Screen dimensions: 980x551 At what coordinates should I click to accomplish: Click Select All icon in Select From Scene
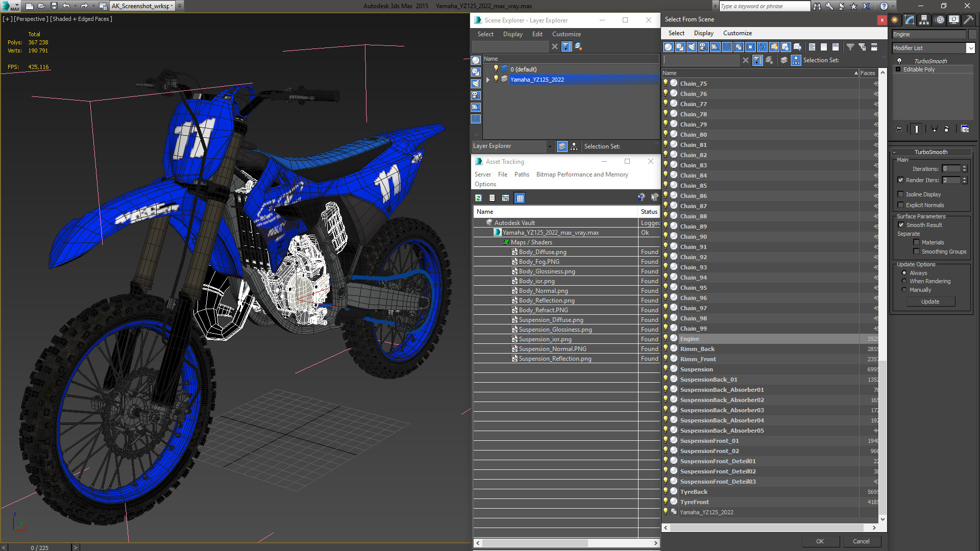(812, 47)
